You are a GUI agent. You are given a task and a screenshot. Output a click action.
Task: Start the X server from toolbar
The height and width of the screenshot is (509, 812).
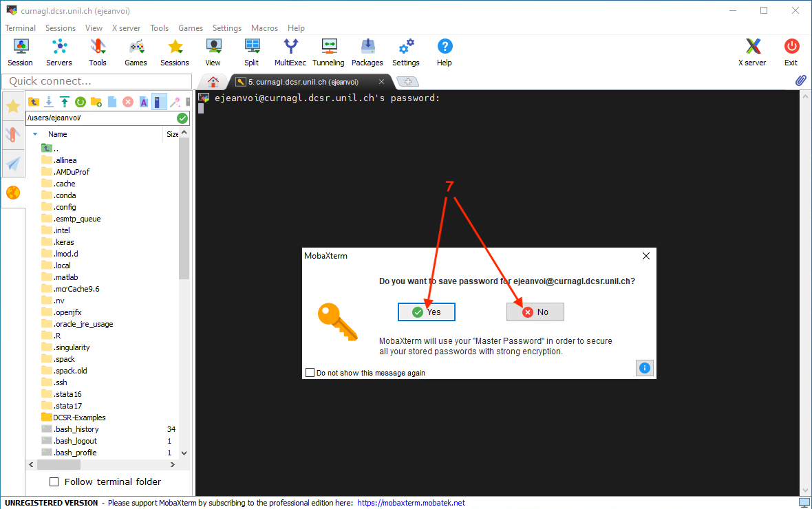752,52
